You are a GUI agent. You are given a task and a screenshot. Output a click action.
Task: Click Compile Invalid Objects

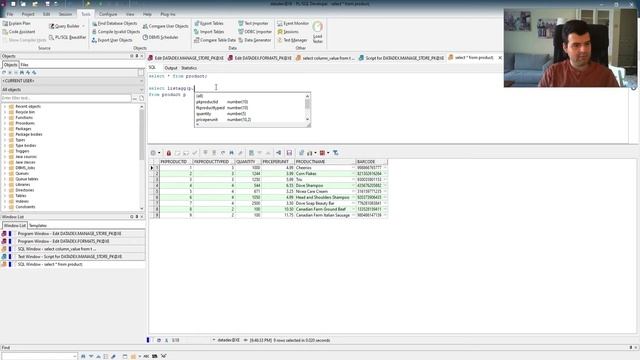tap(116, 32)
